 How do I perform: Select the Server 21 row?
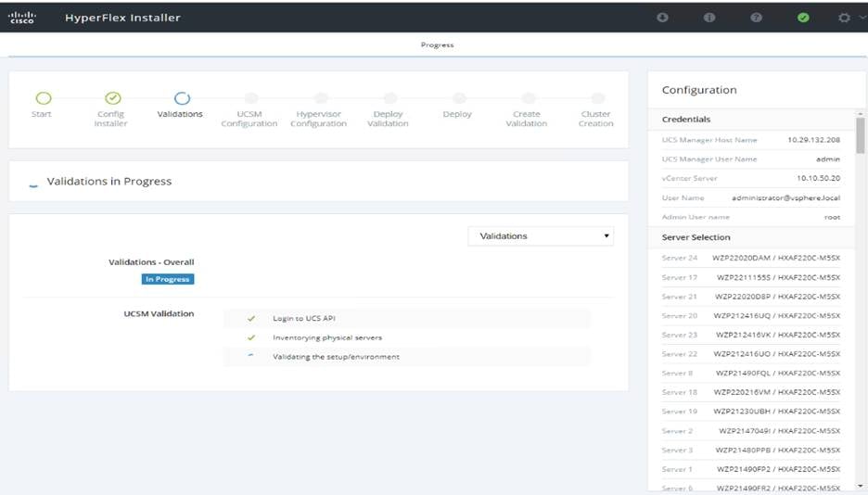tap(751, 297)
